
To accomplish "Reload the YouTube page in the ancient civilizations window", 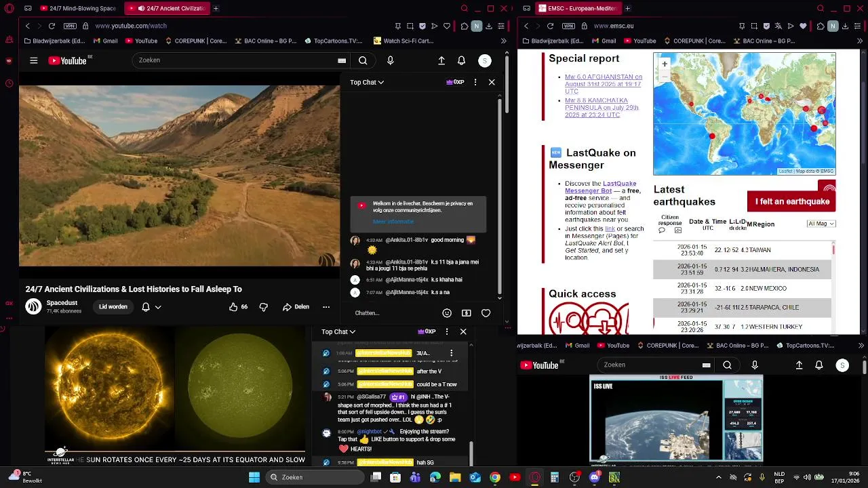I will click(52, 26).
